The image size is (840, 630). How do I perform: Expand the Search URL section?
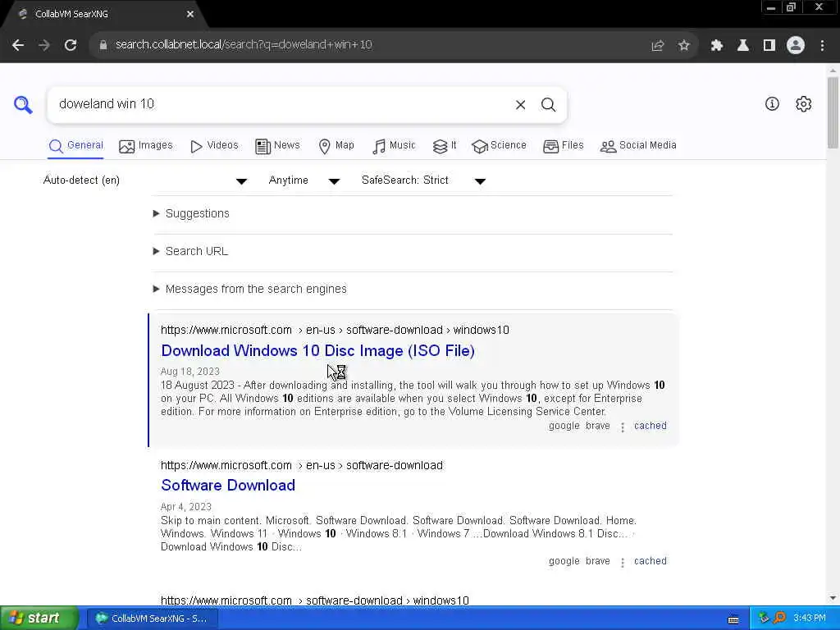tap(190, 251)
